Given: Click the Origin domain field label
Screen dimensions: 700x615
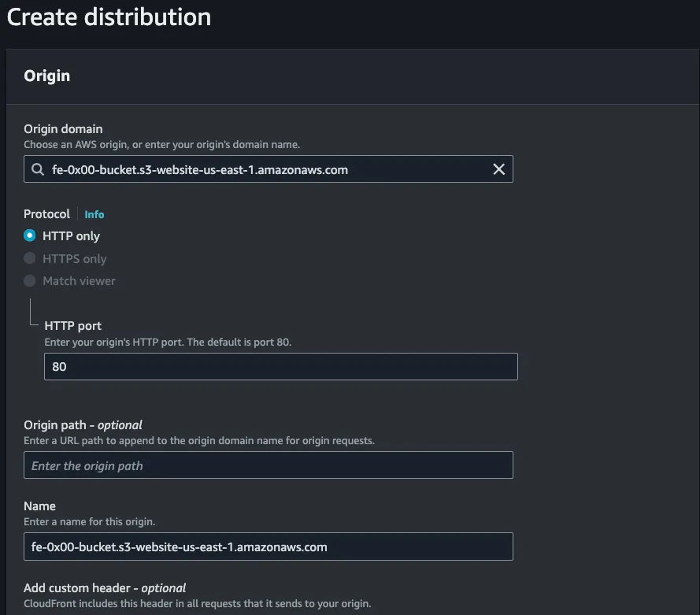Looking at the screenshot, I should [63, 129].
